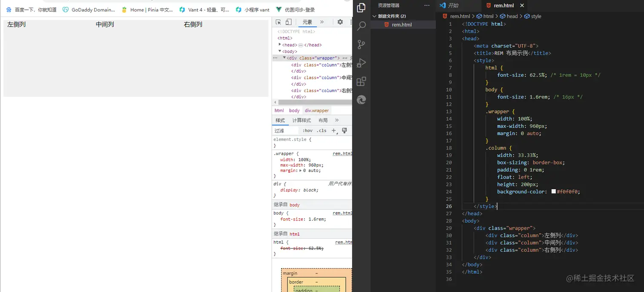Activate the DevTools inspect element picker
This screenshot has height=292, width=644.
tap(278, 22)
